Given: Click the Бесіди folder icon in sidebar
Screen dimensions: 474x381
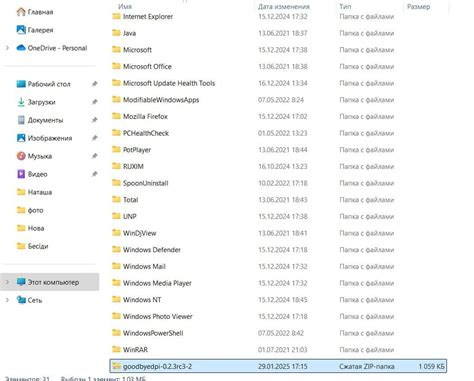Looking at the screenshot, I should point(21,246).
